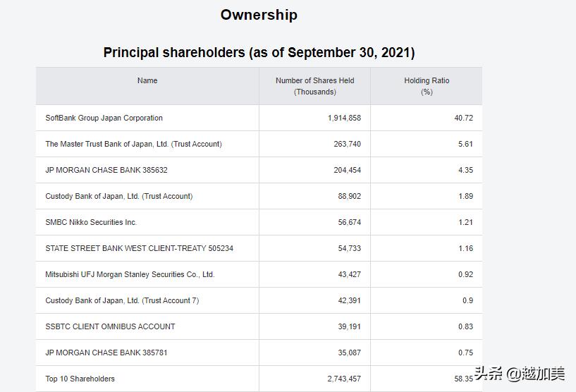Click Custody Bank of Japan (Trust Account 7)
Image resolution: width=576 pixels, height=392 pixels.
pos(122,301)
